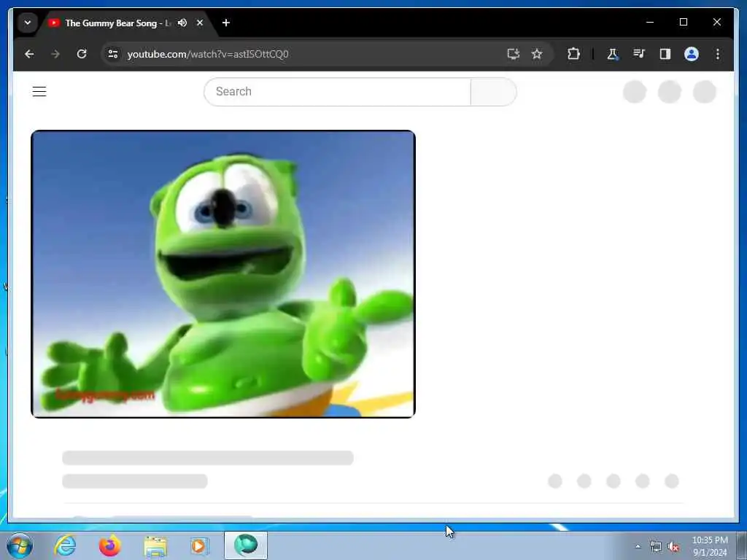Toggle the Chrome side panel

tap(665, 54)
